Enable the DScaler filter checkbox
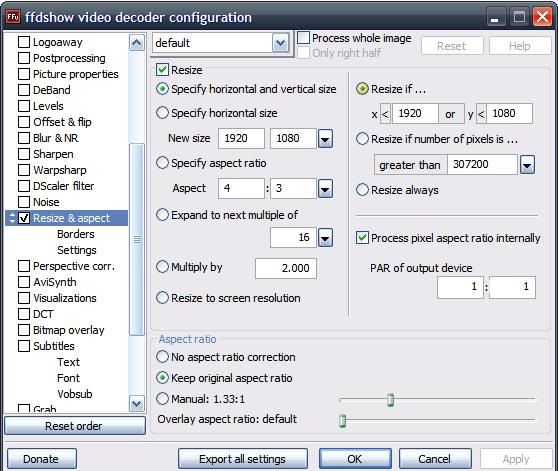 [x=24, y=186]
